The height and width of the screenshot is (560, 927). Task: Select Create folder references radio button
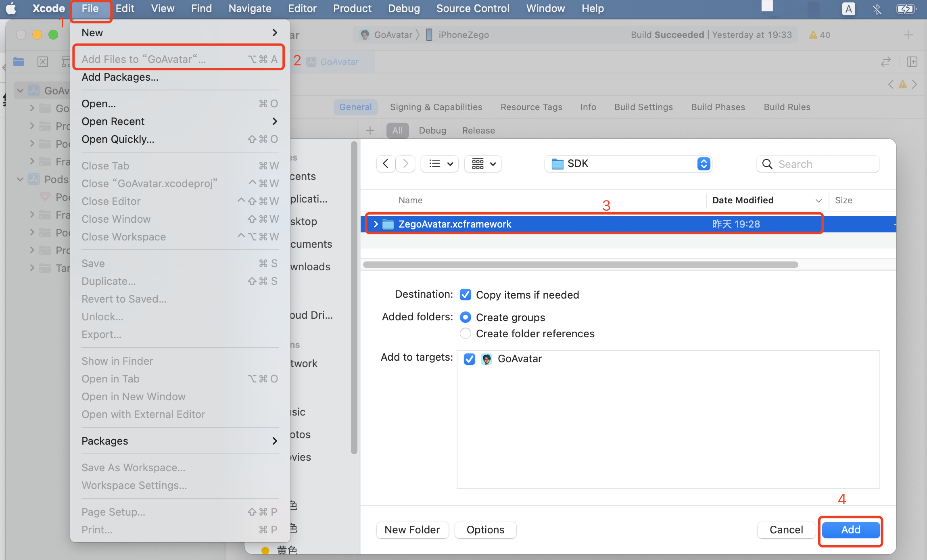pos(466,333)
